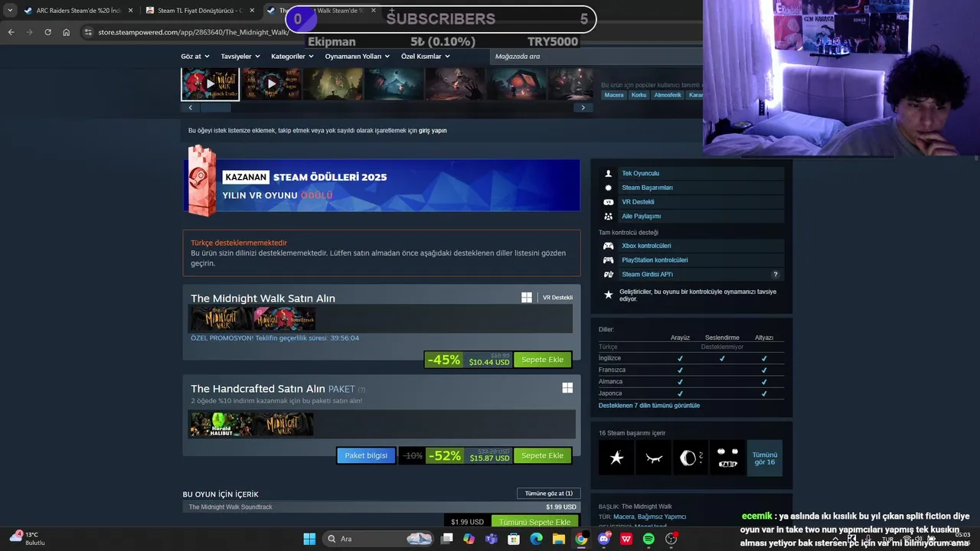This screenshot has width=980, height=551.
Task: Open the star achievement icon
Action: 616,458
